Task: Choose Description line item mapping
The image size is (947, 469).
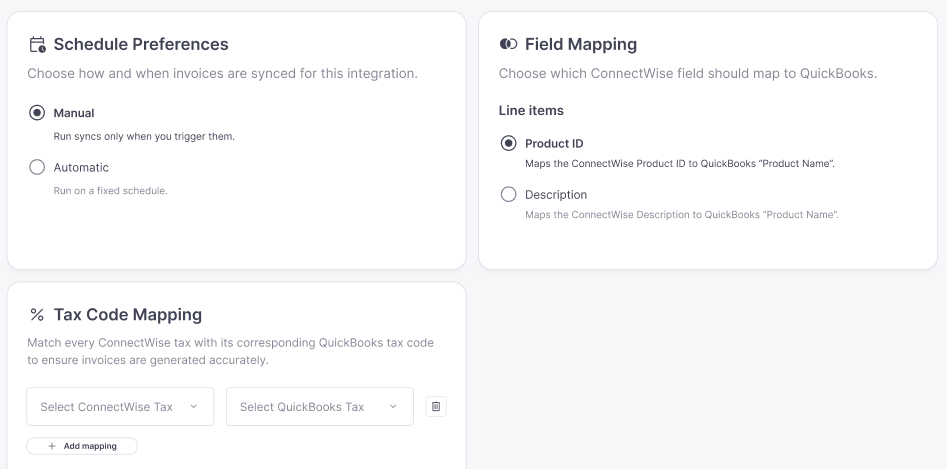Action: click(509, 194)
